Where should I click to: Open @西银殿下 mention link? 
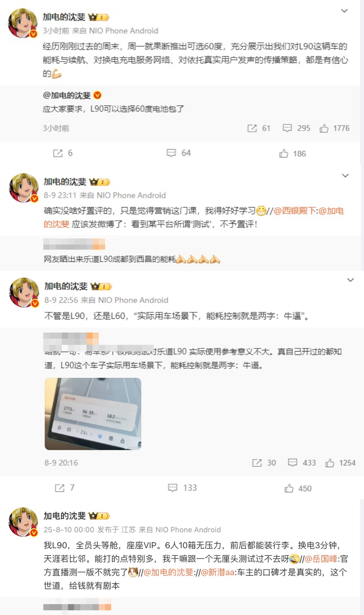[x=295, y=211]
